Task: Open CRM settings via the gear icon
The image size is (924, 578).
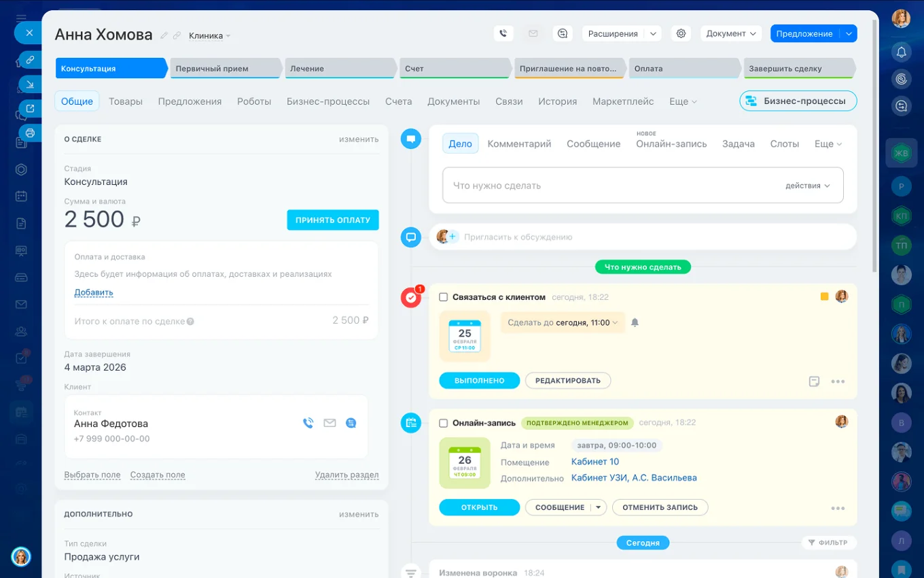Action: [x=681, y=33]
